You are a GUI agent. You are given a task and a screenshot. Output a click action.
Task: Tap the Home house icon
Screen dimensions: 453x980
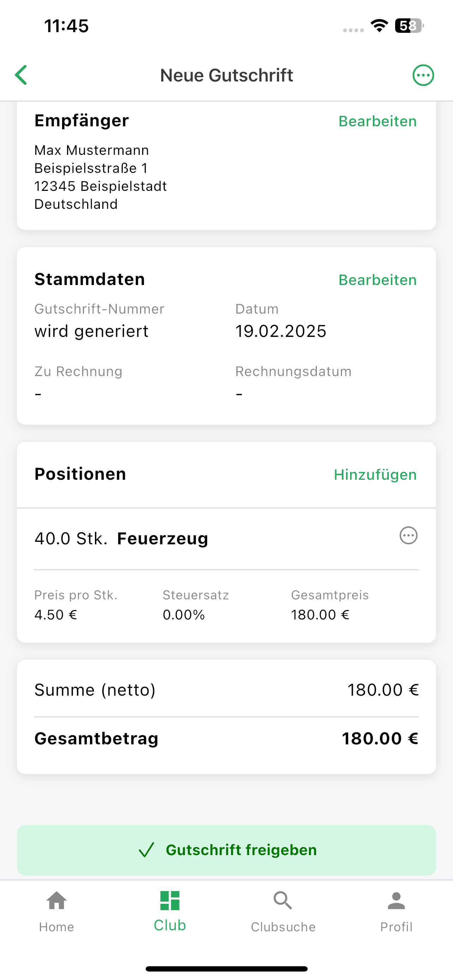pyautogui.click(x=56, y=901)
